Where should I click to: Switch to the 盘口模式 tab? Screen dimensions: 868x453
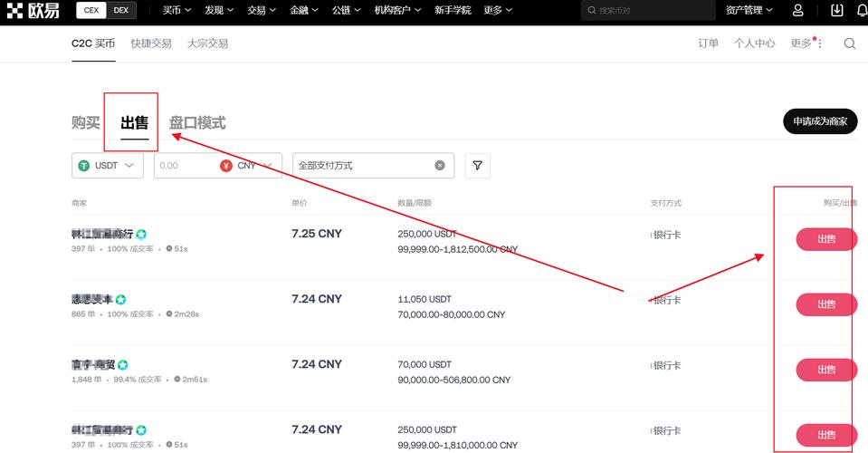[x=197, y=123]
